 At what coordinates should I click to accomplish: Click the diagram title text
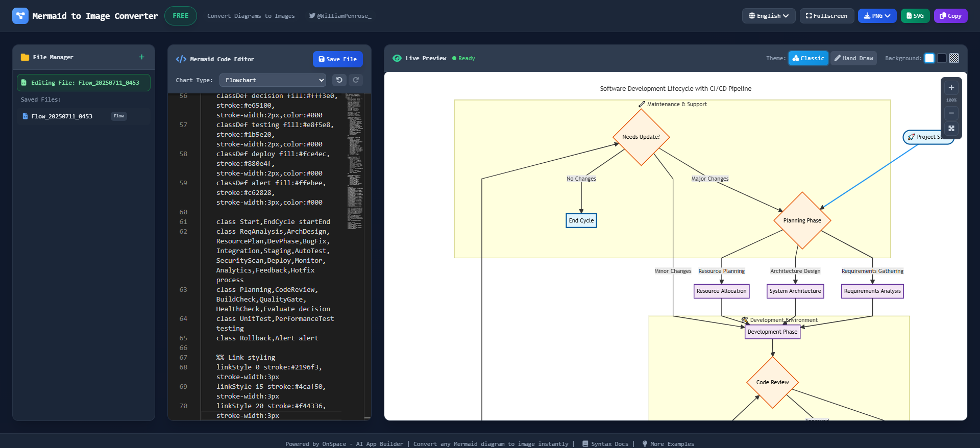pyautogui.click(x=675, y=88)
